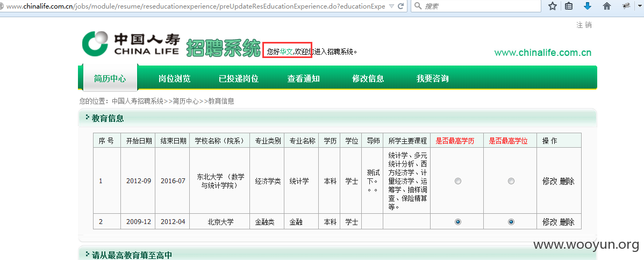
Task: Open the extension's dropdown arrow at toolbar end
Action: click(639, 6)
